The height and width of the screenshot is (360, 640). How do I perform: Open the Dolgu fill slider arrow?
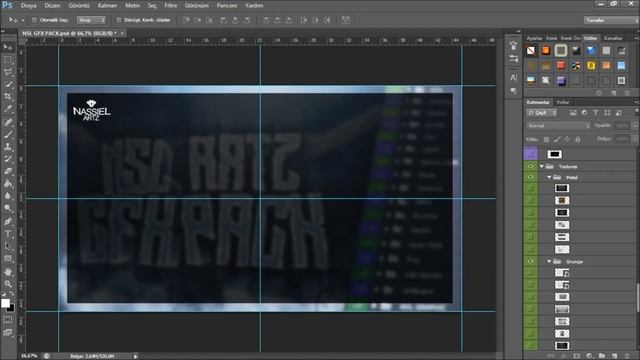tap(635, 139)
